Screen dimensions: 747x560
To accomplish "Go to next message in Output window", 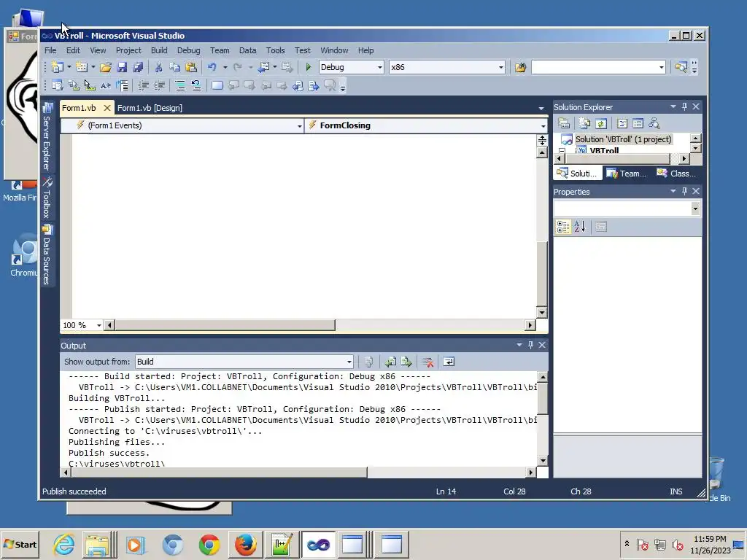I will (x=406, y=362).
